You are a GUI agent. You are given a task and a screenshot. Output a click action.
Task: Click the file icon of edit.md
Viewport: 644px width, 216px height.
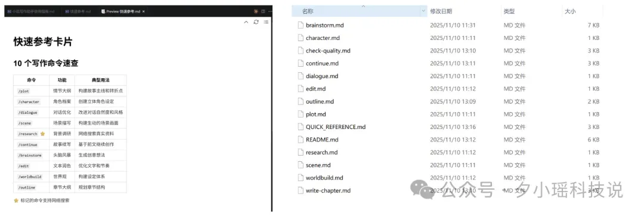coord(300,89)
